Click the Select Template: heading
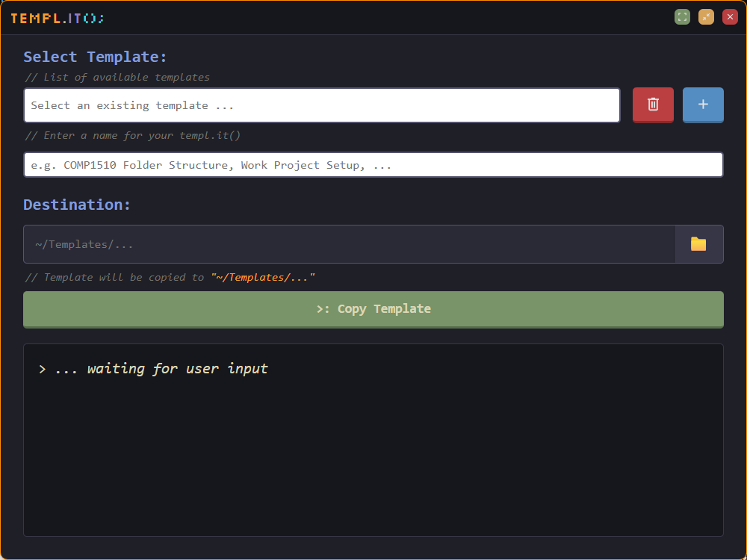 (x=95, y=57)
